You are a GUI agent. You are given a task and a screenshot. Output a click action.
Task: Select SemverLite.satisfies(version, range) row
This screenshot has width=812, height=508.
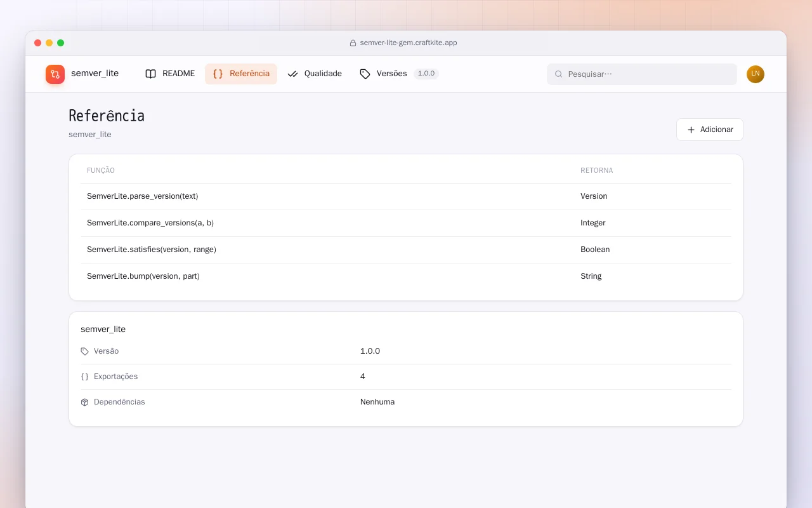tap(406, 250)
